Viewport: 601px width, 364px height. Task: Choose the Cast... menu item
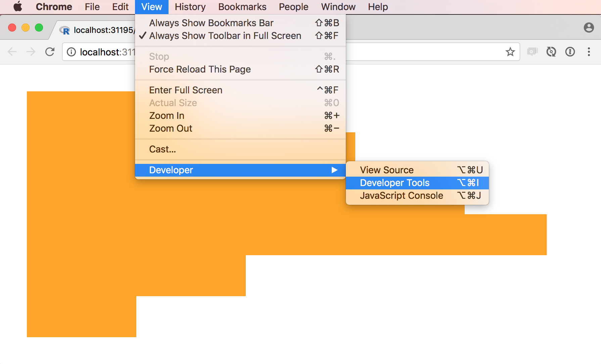coord(240,149)
